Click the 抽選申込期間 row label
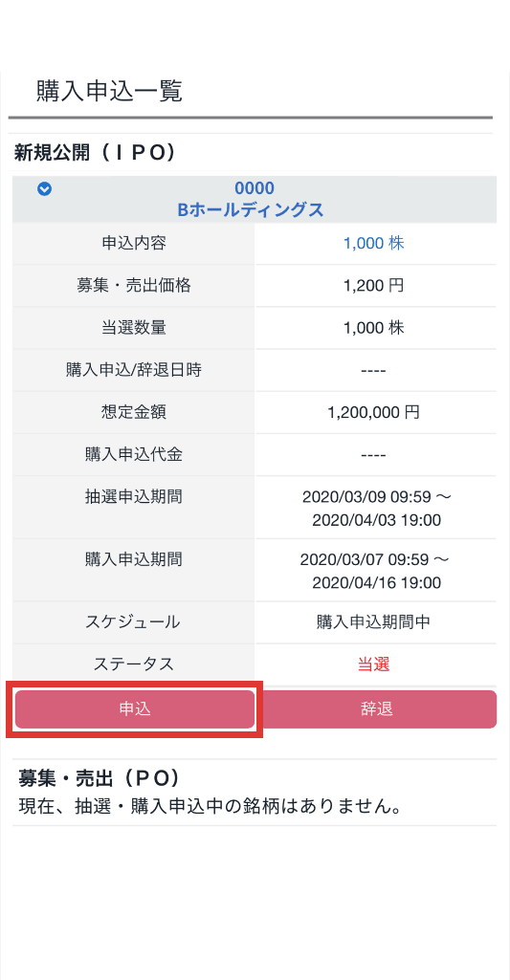Viewport: 510px width, 980px height. coord(134,497)
